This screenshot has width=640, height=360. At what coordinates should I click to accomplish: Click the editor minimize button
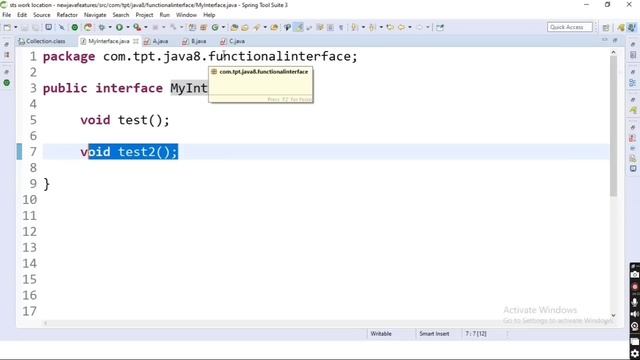(x=604, y=40)
